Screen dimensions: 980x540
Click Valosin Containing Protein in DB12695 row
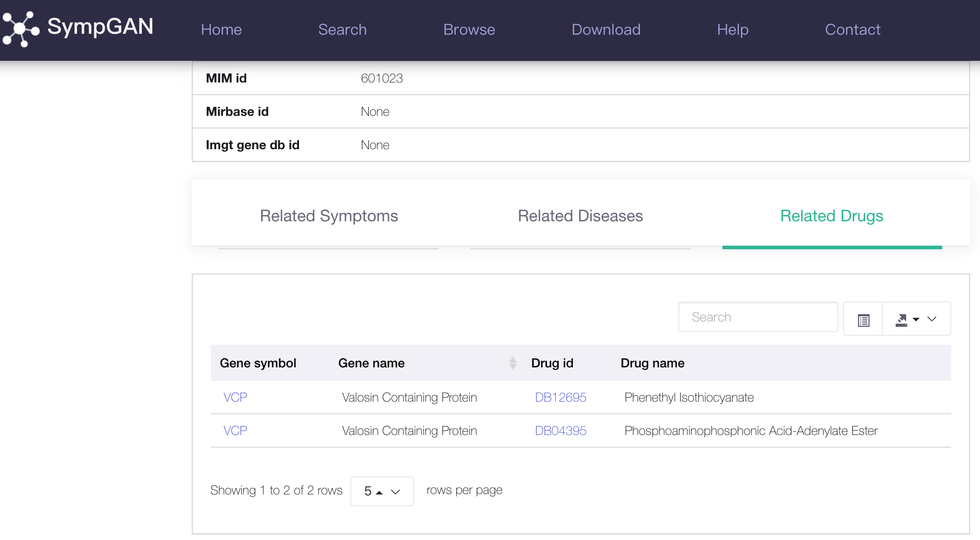coord(409,397)
